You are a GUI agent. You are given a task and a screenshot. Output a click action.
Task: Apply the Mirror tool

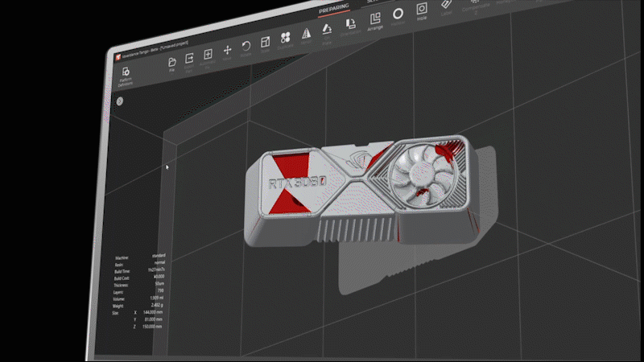[x=307, y=34]
